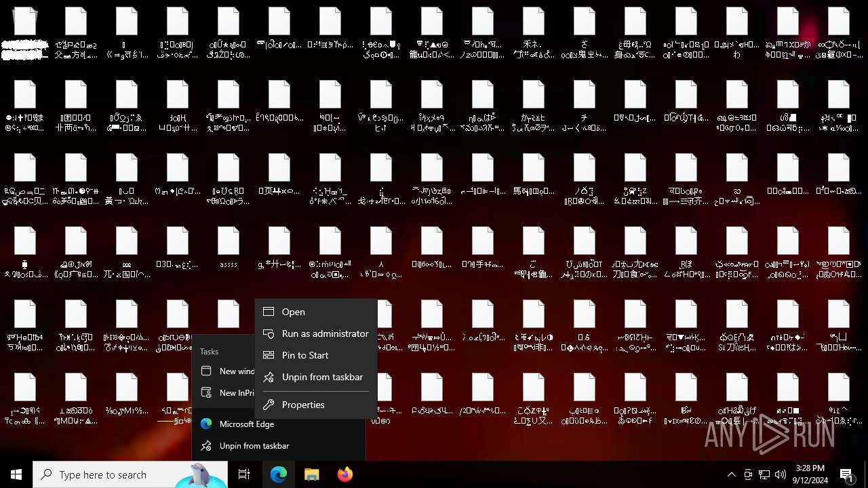
Task: Click the Meet Now camera tray icon
Action: click(x=748, y=474)
